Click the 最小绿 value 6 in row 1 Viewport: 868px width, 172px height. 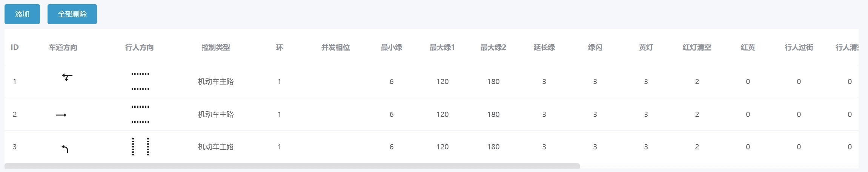392,81
